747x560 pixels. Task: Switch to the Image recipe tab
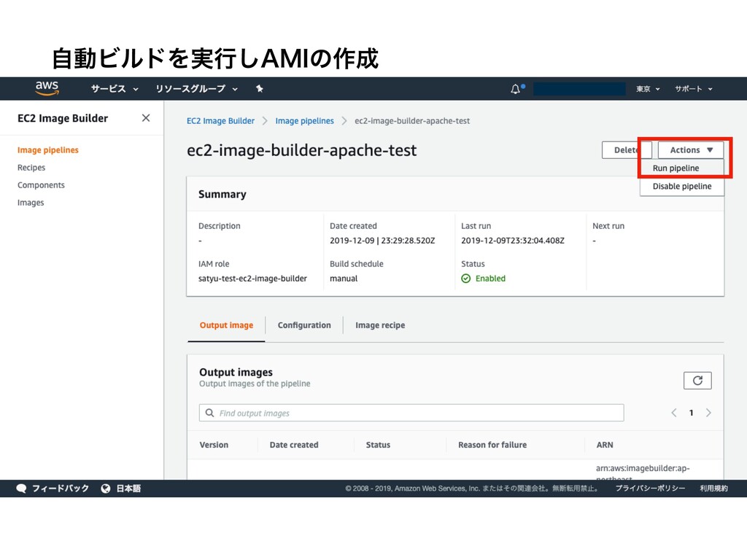(x=380, y=325)
